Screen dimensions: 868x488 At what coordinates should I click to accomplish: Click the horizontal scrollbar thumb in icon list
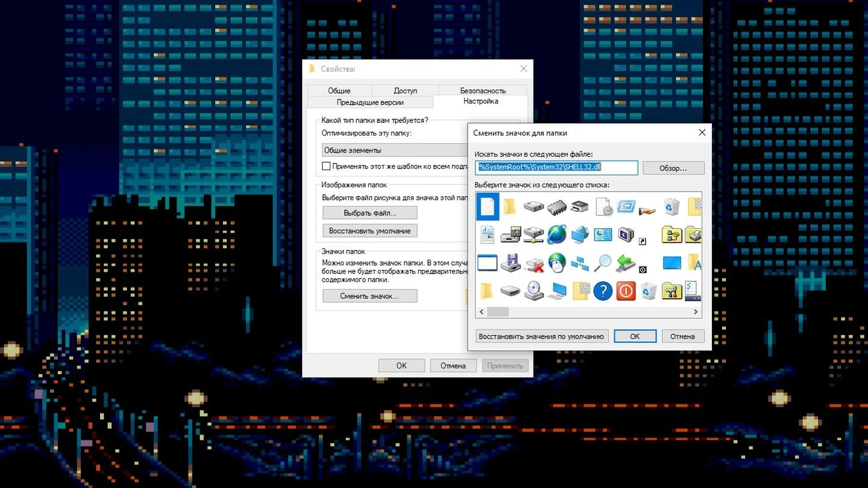click(x=498, y=312)
